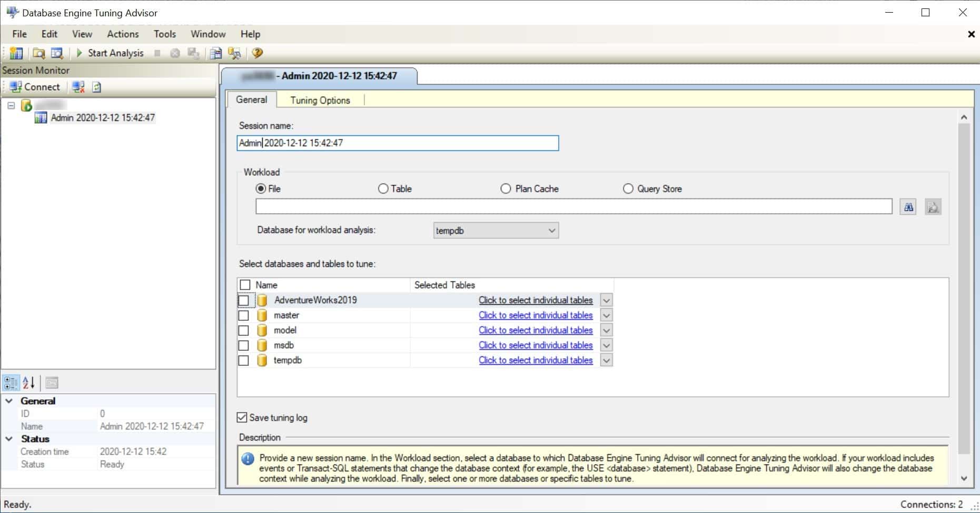
Task: Click the Start Analysis play icon
Action: tap(80, 53)
